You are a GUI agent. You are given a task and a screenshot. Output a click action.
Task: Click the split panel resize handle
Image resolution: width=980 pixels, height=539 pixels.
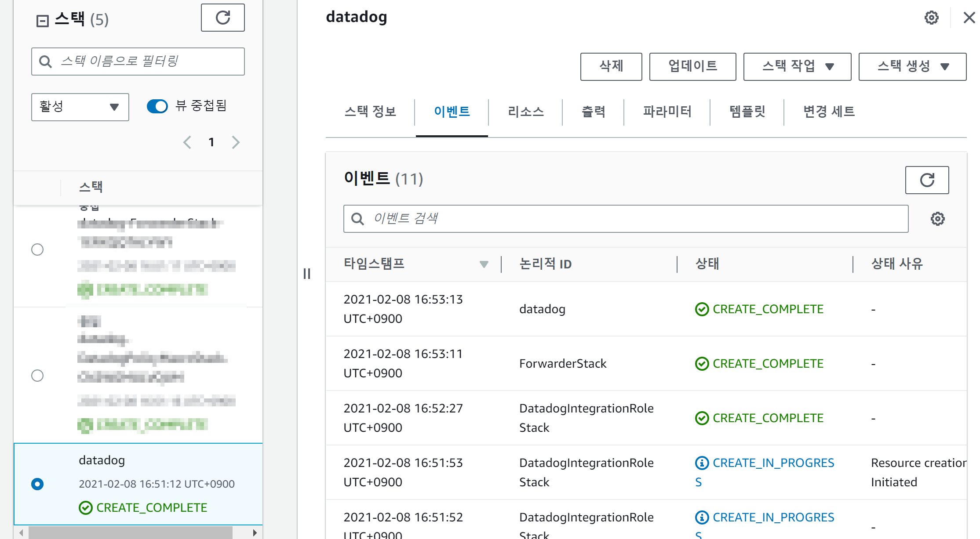[307, 274]
